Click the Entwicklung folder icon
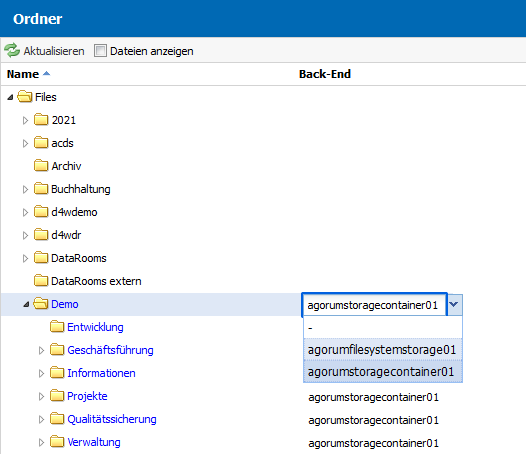The height and width of the screenshot is (454, 526). 57,326
